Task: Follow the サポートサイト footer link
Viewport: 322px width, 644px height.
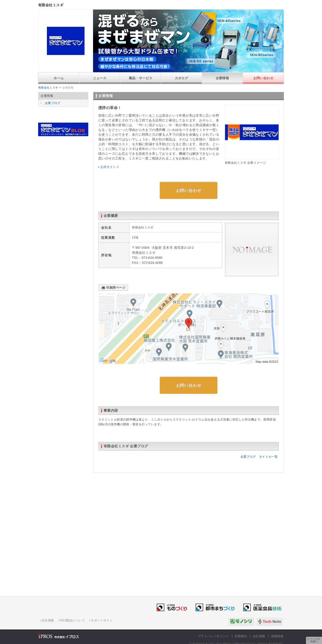Action: 101,620
